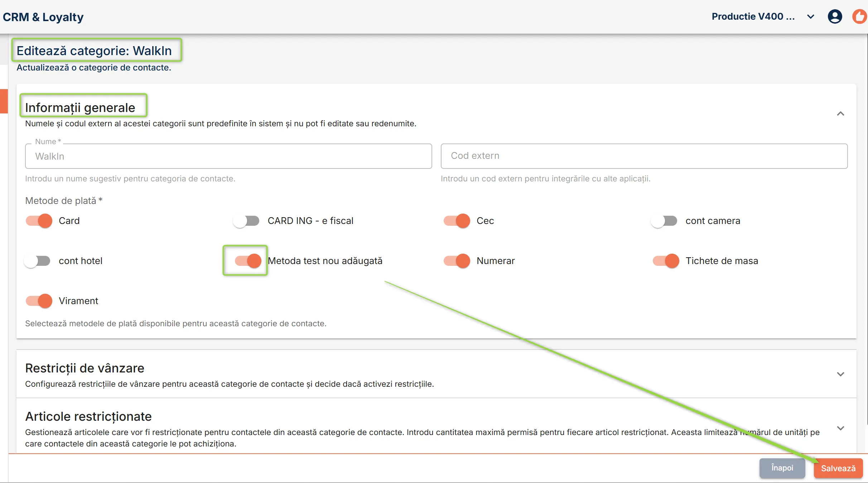Expand the Articole restricționate section
Viewport: 868px width, 483px height.
(840, 428)
